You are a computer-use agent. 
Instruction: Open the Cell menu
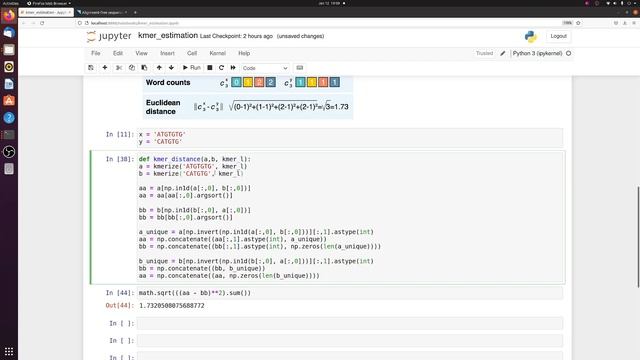(192, 53)
